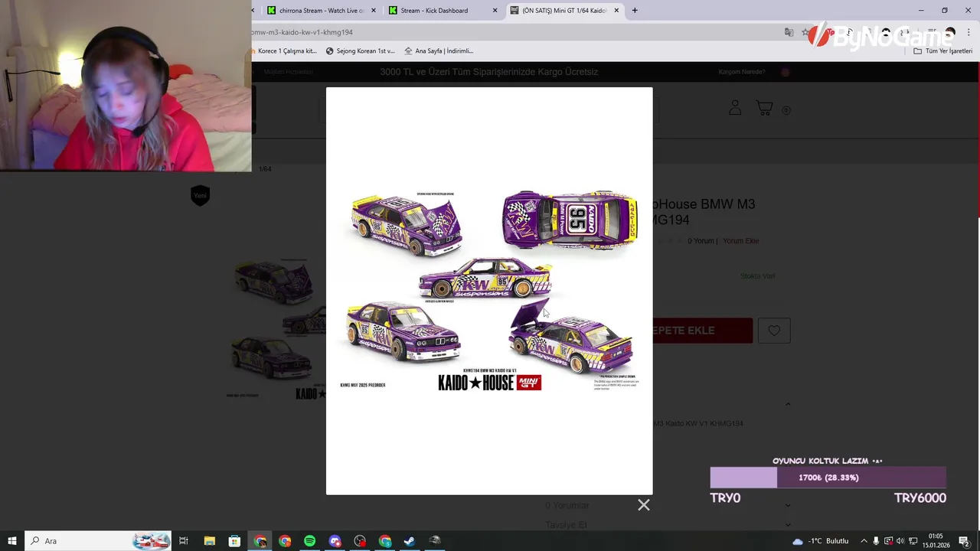
Task: Open Sejong Korean 1st bookmark
Action: pos(360,51)
